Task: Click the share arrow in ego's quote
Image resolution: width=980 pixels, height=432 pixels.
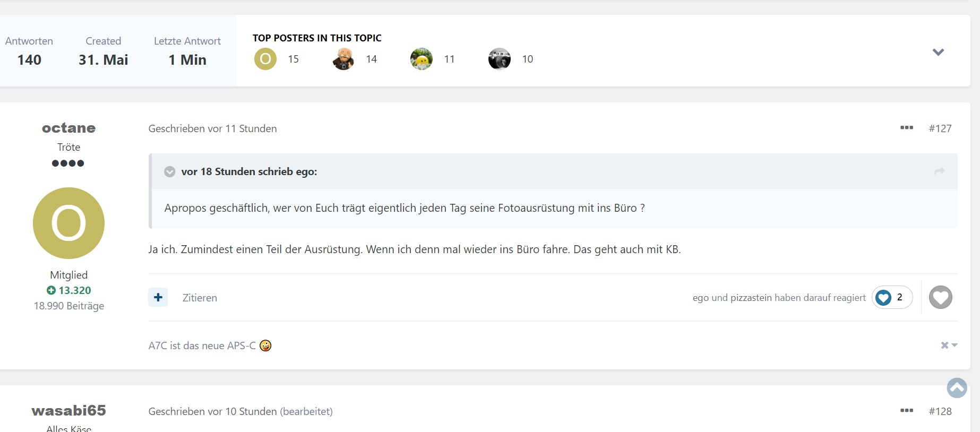Action: [939, 171]
